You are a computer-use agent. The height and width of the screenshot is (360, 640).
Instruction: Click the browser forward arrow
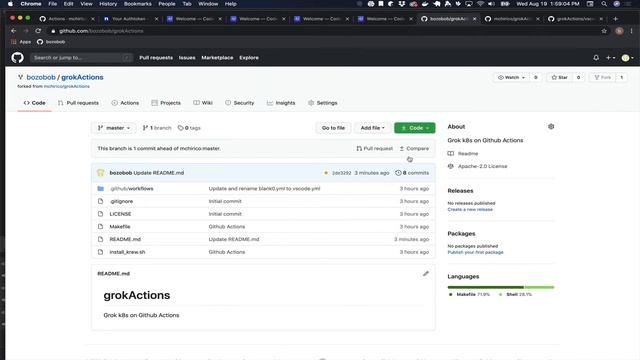click(26, 31)
